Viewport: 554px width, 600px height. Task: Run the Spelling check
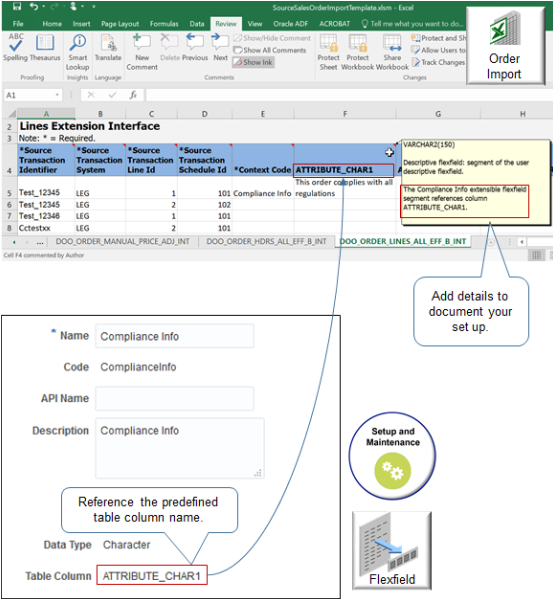coord(16,48)
